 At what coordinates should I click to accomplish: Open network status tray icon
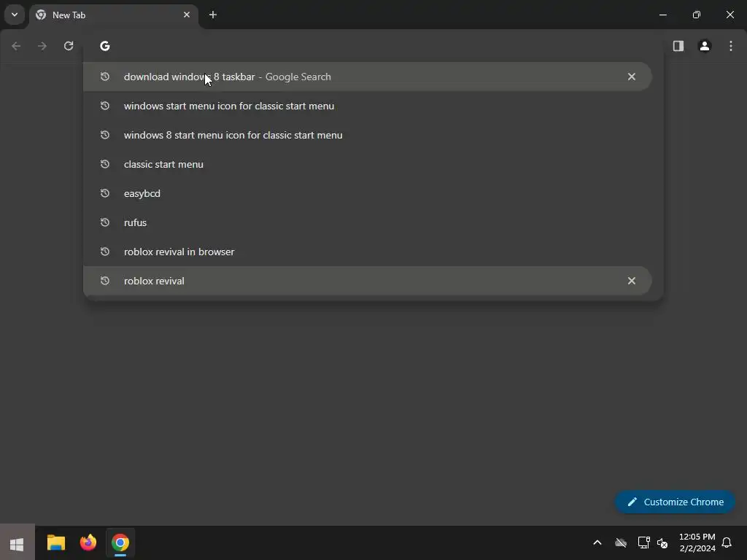[643, 542]
